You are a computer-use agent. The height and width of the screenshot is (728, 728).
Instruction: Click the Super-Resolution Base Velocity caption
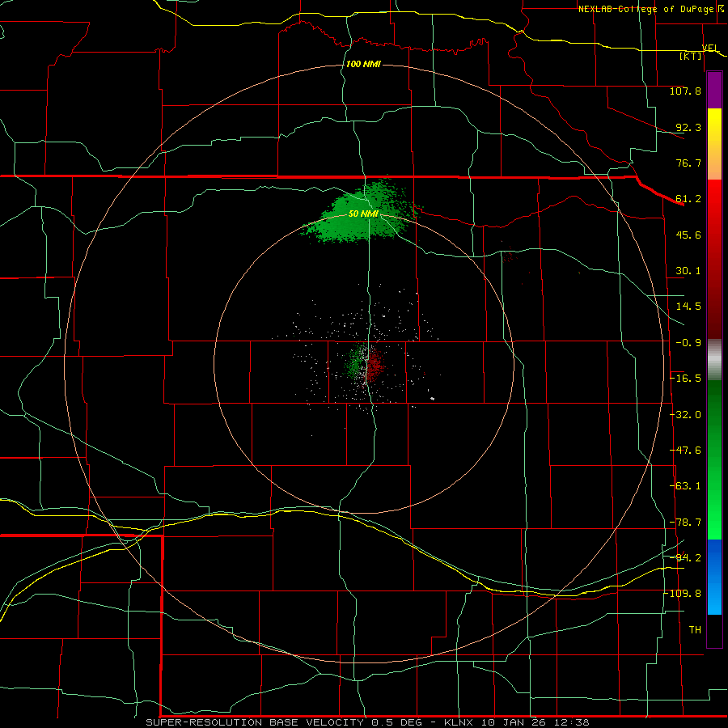[x=366, y=722]
